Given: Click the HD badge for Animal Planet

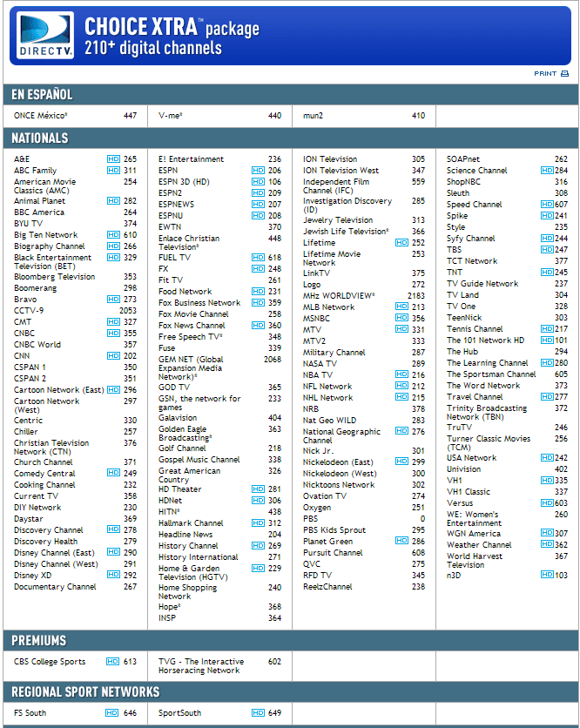Looking at the screenshot, I should click(113, 201).
